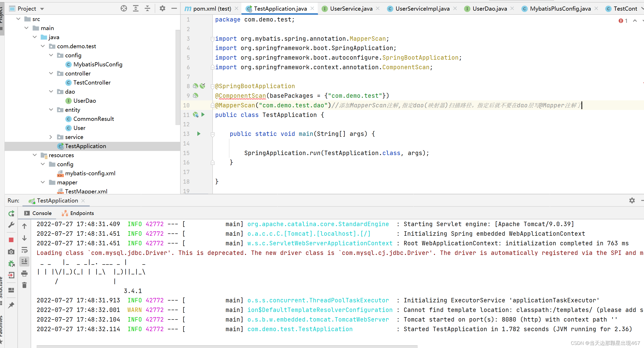The height and width of the screenshot is (348, 644).
Task: Open mybatis-config.xml from project tree
Action: [x=90, y=173]
